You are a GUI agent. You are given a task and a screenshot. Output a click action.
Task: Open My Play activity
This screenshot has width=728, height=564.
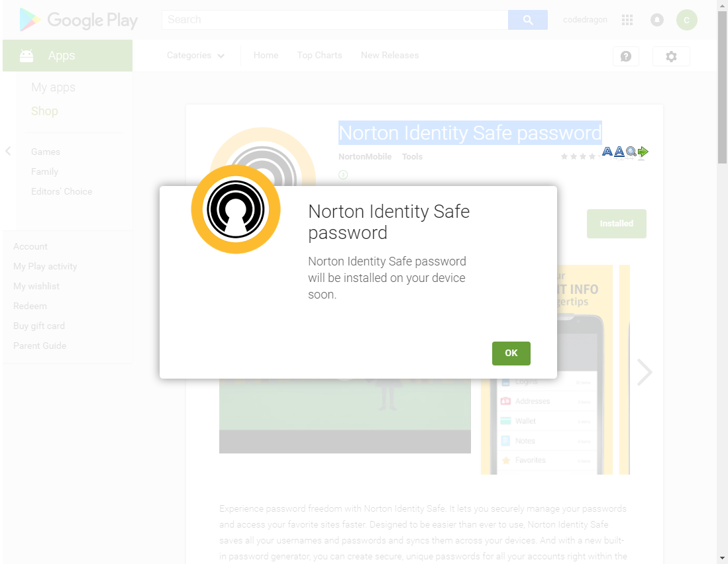tap(45, 266)
